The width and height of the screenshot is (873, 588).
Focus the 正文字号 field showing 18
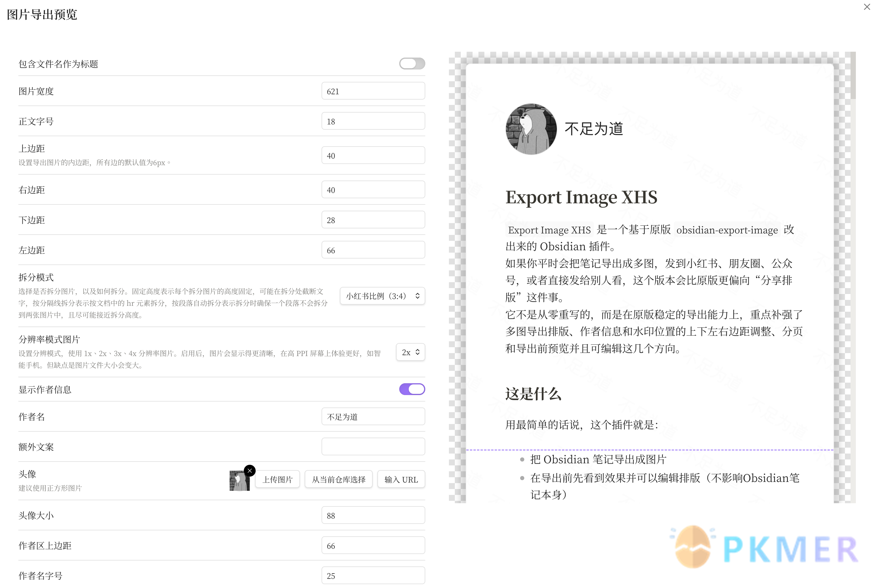(x=373, y=121)
